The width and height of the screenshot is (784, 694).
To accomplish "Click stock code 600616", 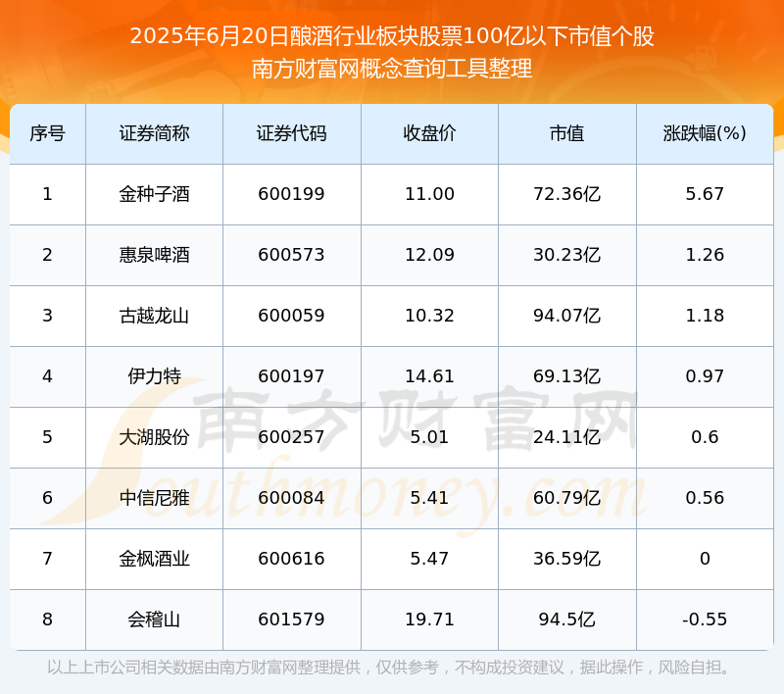I will pyautogui.click(x=291, y=559).
